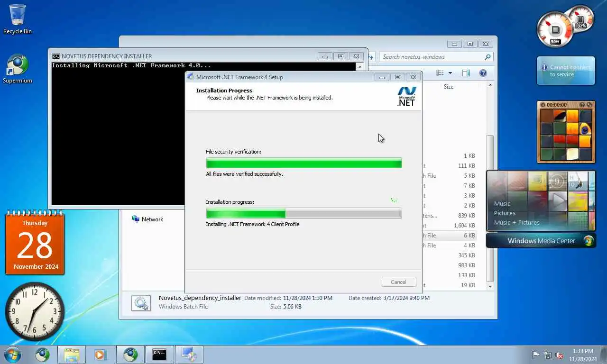Open the Windows Start menu orb
607x364 pixels.
[x=13, y=355]
